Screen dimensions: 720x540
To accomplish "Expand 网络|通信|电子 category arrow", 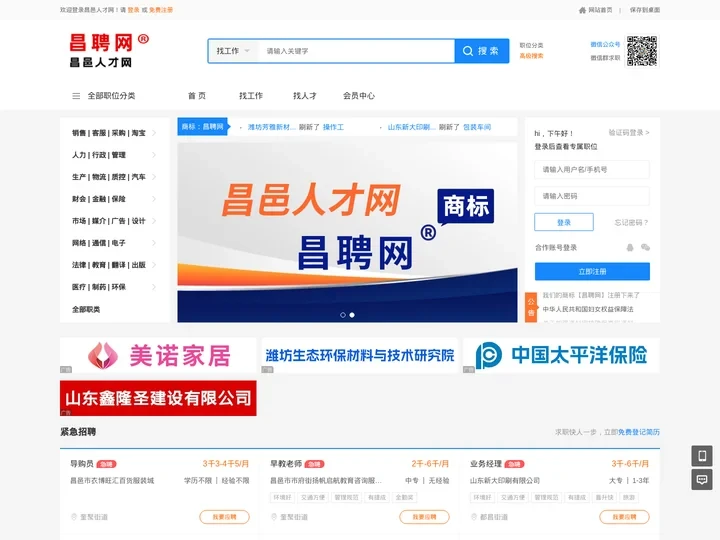I will tap(154, 243).
